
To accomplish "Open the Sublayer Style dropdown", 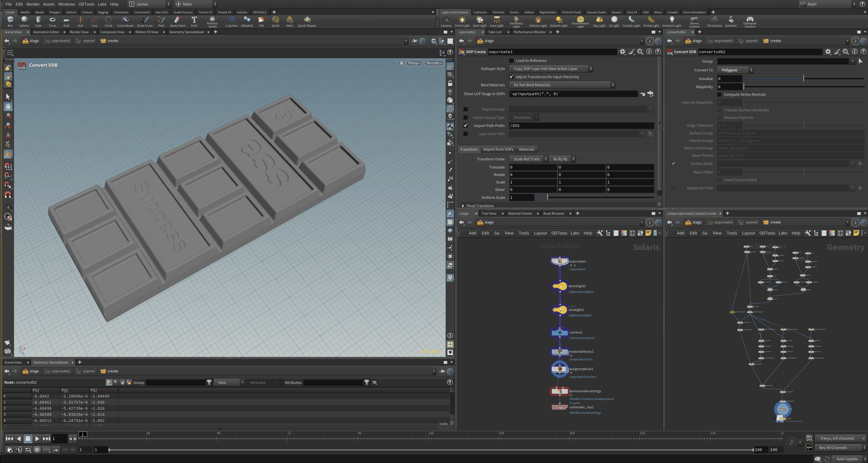I will tap(551, 69).
